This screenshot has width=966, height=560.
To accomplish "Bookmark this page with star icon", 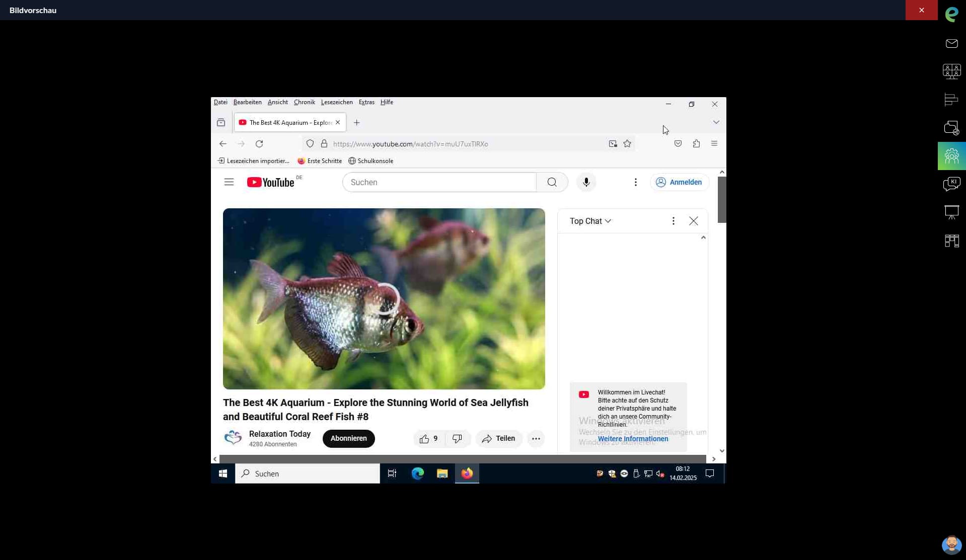I will coord(627,144).
